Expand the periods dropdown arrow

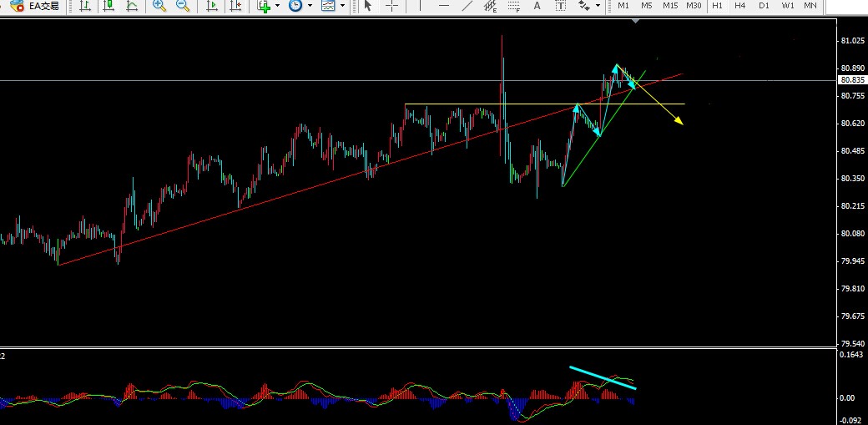click(310, 6)
